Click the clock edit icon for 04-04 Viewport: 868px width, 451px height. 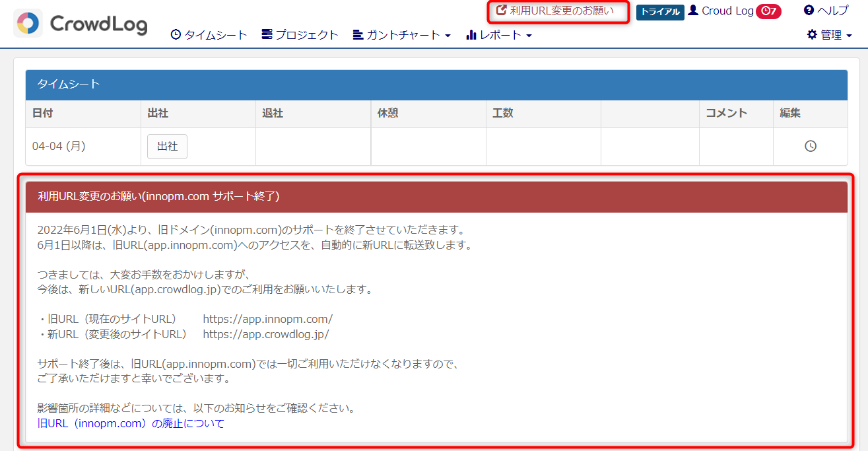(811, 147)
